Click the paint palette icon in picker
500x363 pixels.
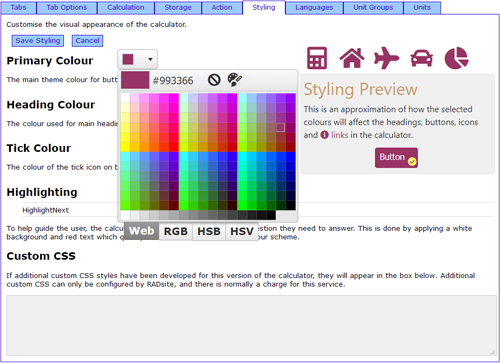235,80
